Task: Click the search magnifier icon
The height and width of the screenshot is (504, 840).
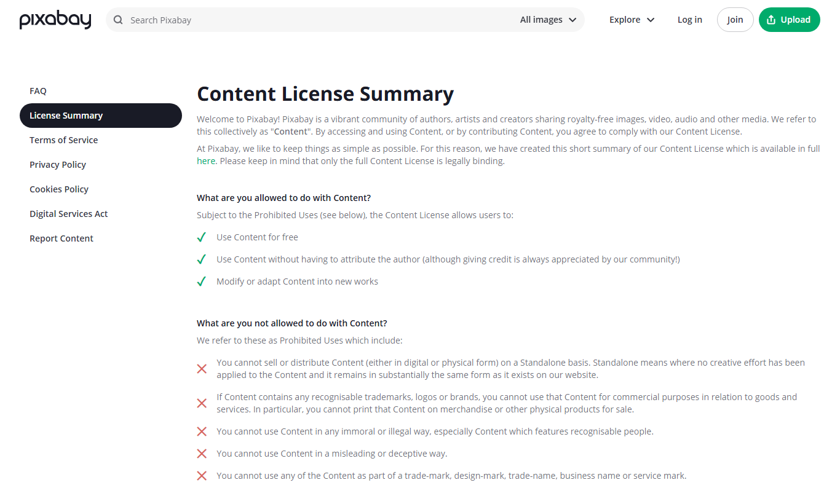Action: (118, 20)
